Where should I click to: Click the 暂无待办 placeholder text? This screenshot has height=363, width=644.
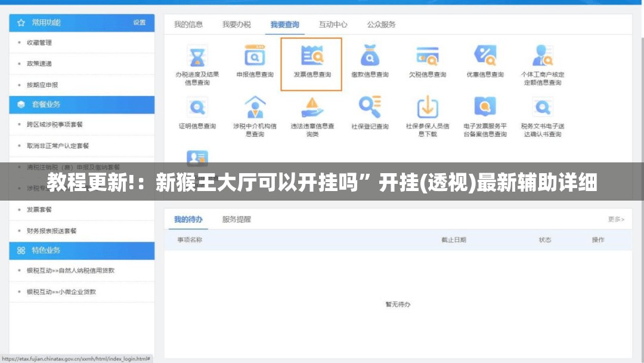pyautogui.click(x=398, y=304)
